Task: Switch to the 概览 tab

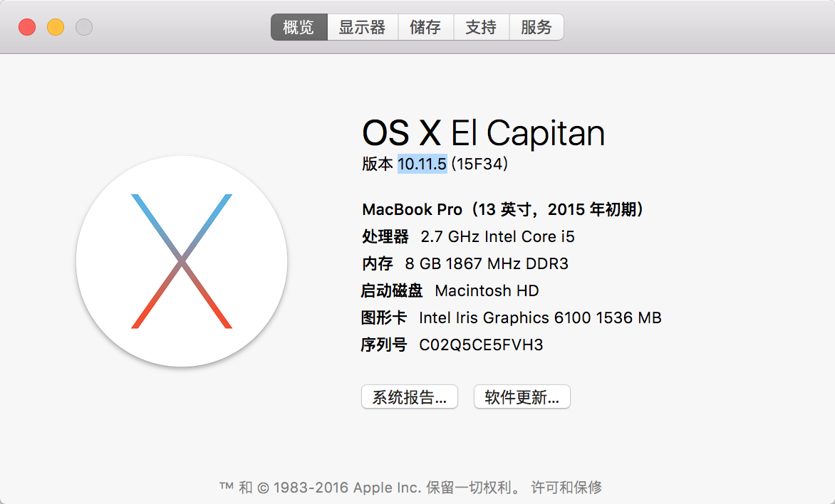Action: point(299,28)
